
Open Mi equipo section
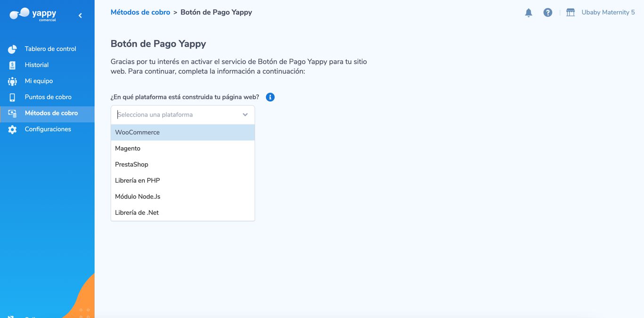point(39,81)
